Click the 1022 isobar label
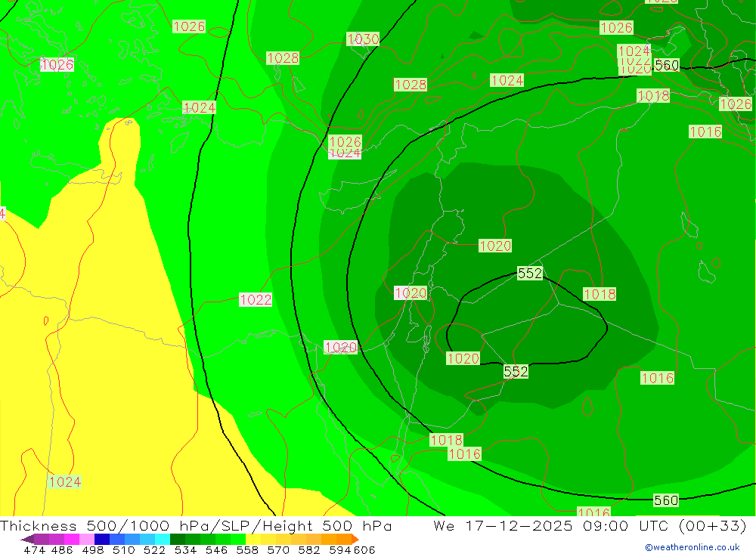This screenshot has height=554, width=756. (256, 300)
